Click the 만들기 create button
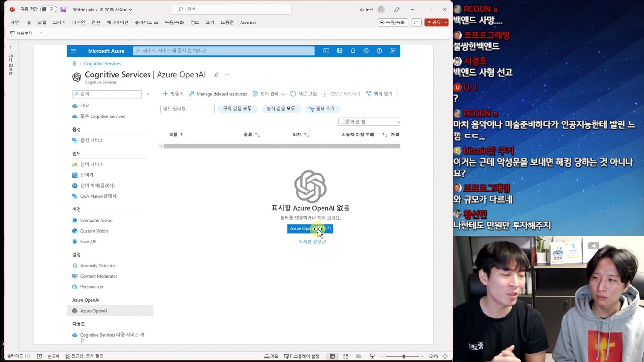The height and width of the screenshot is (362, 644). point(173,94)
